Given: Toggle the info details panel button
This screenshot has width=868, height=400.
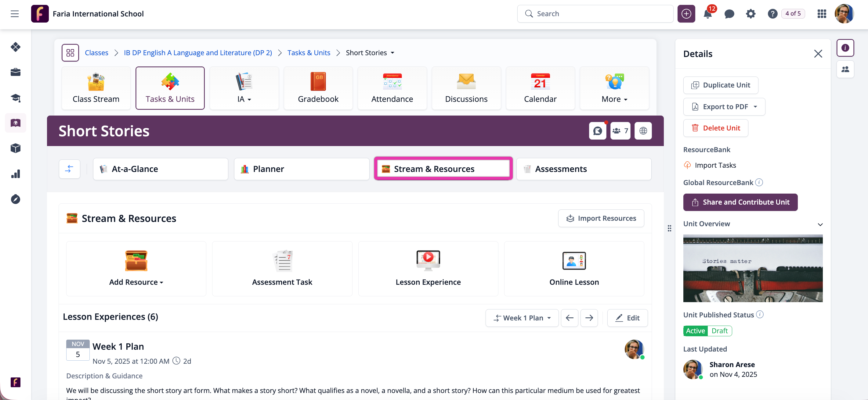Looking at the screenshot, I should coord(845,48).
